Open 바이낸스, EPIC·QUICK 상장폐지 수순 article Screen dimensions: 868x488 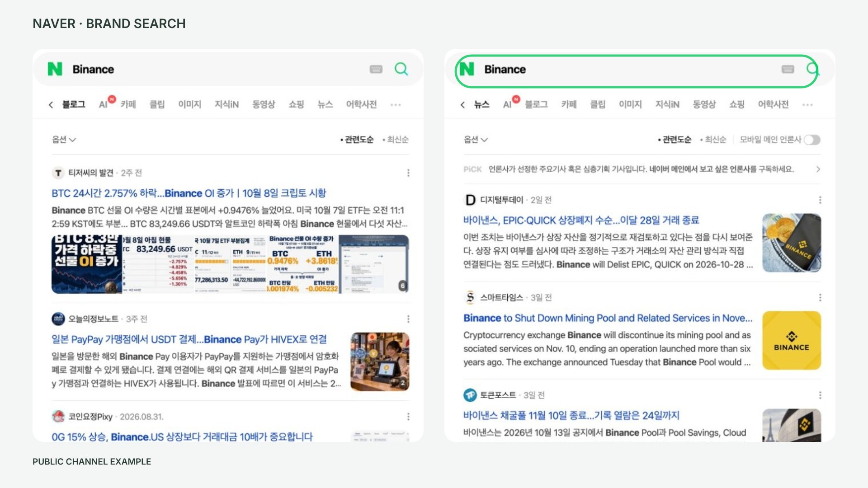coord(581,221)
